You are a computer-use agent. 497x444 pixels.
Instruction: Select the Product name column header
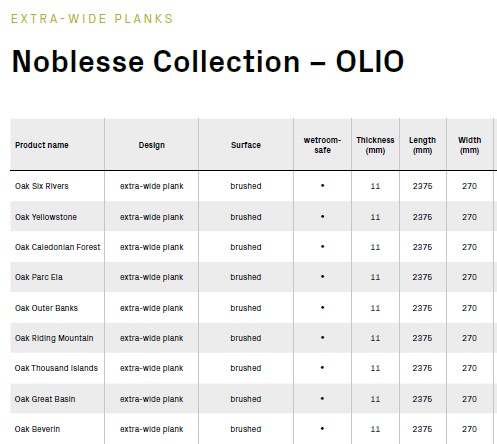click(42, 145)
